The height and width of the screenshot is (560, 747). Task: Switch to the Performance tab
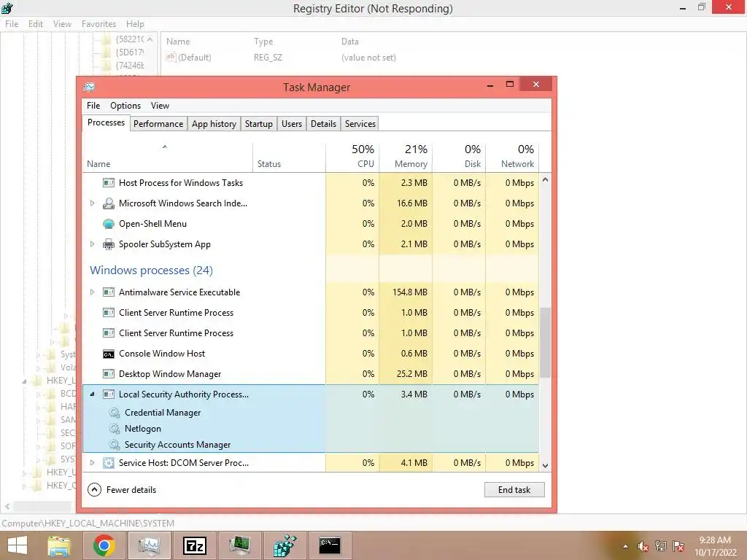pos(158,124)
